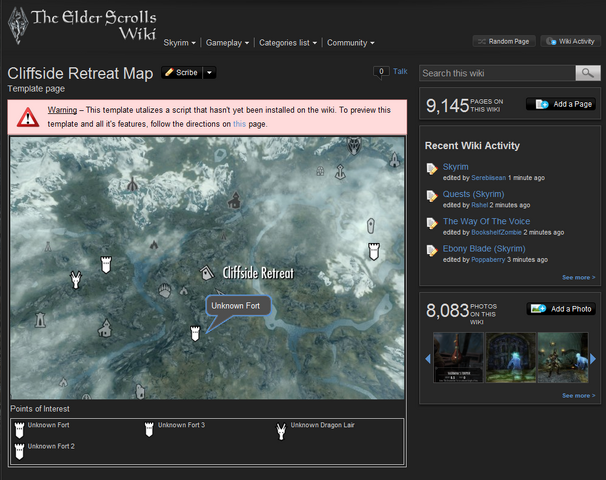Click the Quests (Skyrim) activity edit icon
Viewport: 606px width, 480px height.
[x=431, y=196]
